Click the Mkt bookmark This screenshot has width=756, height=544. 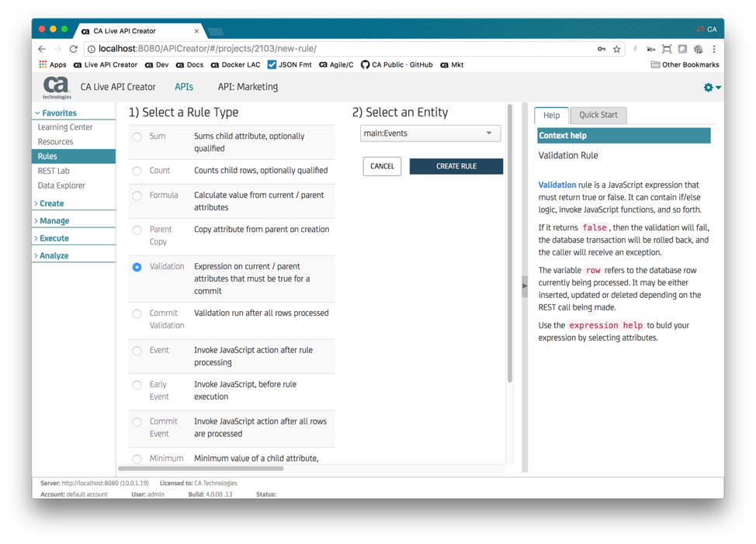click(x=452, y=64)
